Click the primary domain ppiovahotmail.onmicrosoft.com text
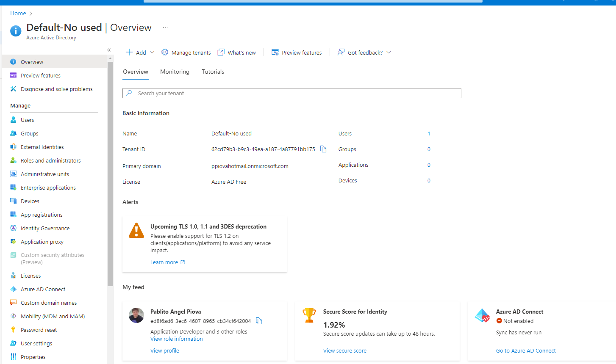This screenshot has width=616, height=364. click(x=250, y=166)
